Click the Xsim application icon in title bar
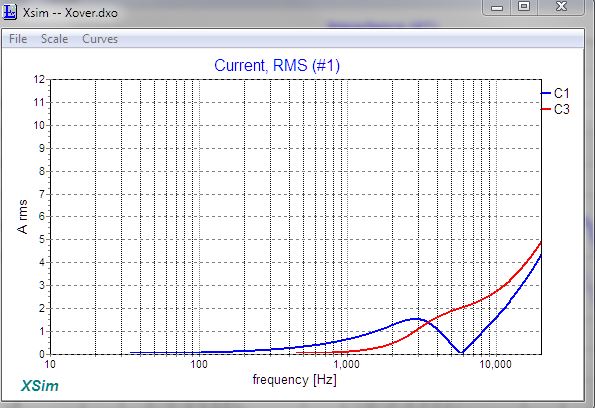The width and height of the screenshot is (595, 408). click(x=9, y=12)
